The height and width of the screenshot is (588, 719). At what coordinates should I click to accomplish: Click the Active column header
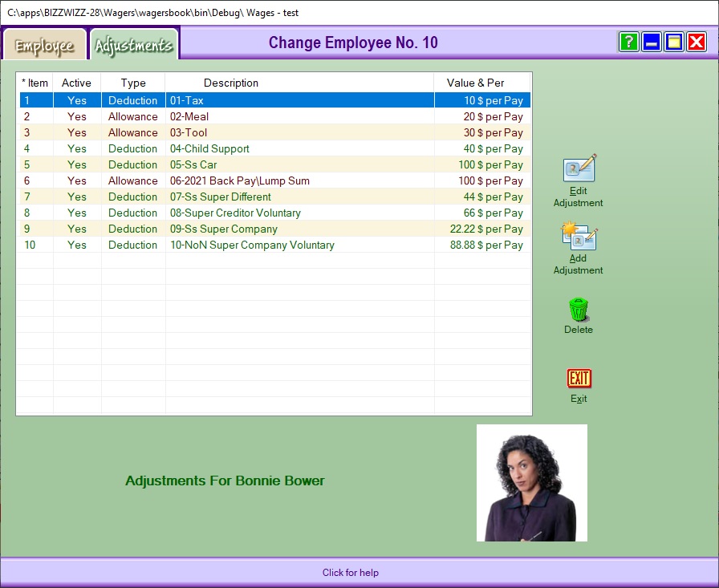(76, 83)
